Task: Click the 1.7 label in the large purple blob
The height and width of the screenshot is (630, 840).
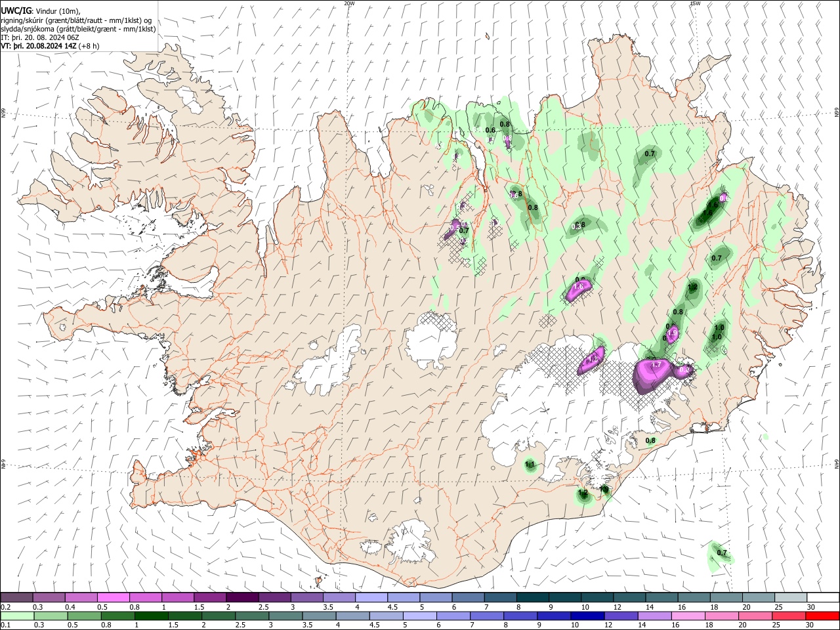Action: pyautogui.click(x=655, y=364)
